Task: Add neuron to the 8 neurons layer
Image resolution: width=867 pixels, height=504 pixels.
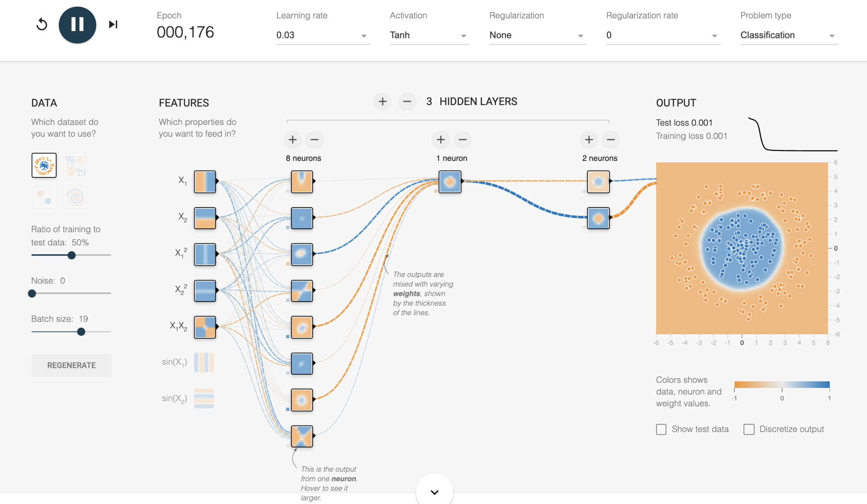Action: [292, 140]
